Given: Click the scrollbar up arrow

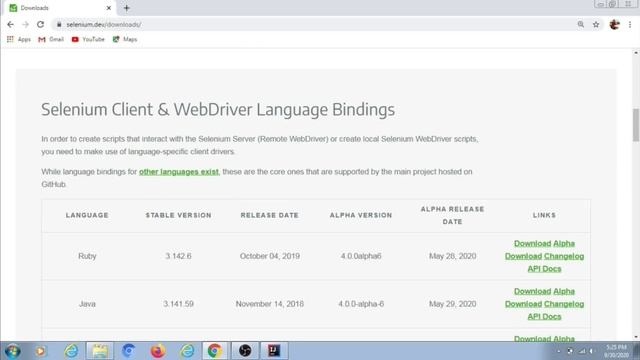Looking at the screenshot, I should click(636, 53).
